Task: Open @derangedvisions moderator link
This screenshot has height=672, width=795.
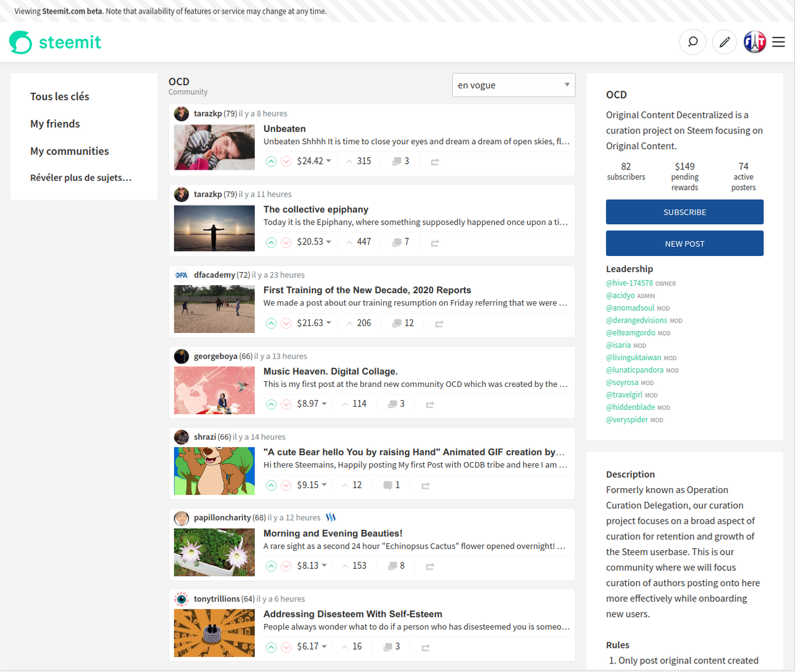Action: [x=637, y=320]
